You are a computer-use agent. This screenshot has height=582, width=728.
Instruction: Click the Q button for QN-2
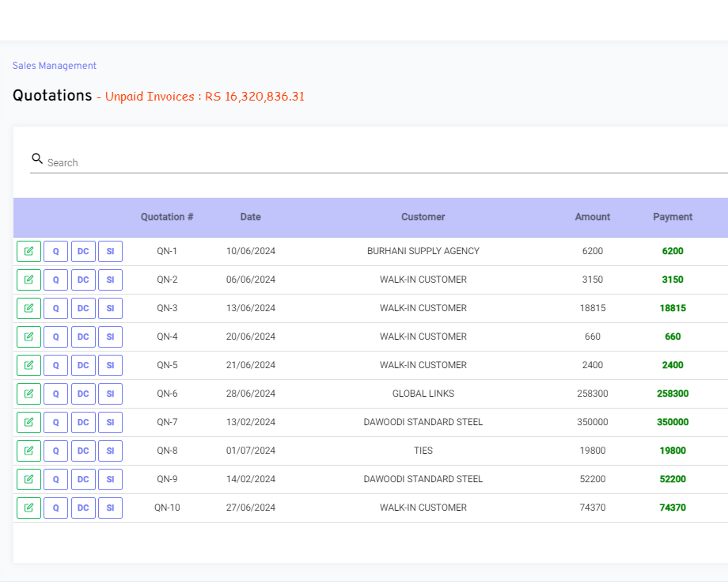55,280
